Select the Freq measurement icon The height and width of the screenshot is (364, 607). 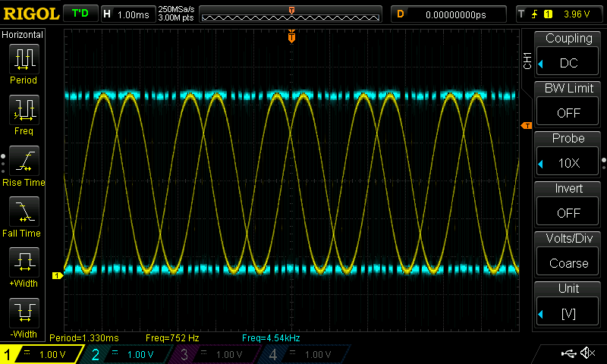click(x=24, y=111)
